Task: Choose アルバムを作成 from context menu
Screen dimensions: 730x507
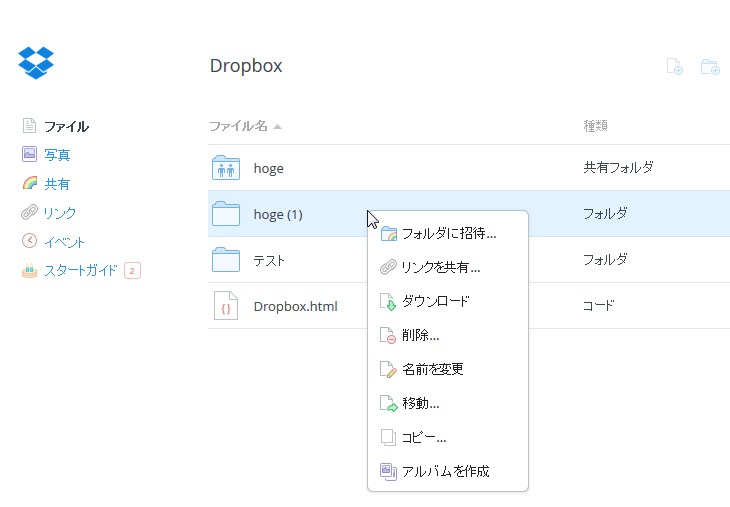Action: click(448, 471)
